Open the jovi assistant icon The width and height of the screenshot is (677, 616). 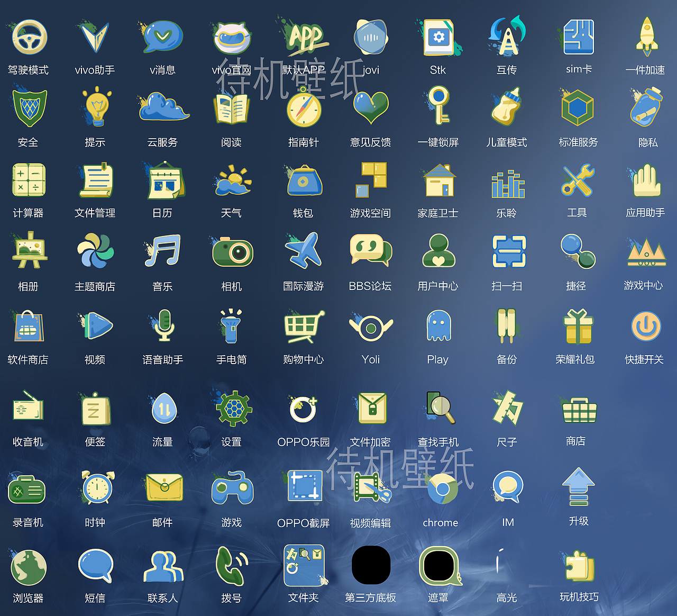point(371,37)
